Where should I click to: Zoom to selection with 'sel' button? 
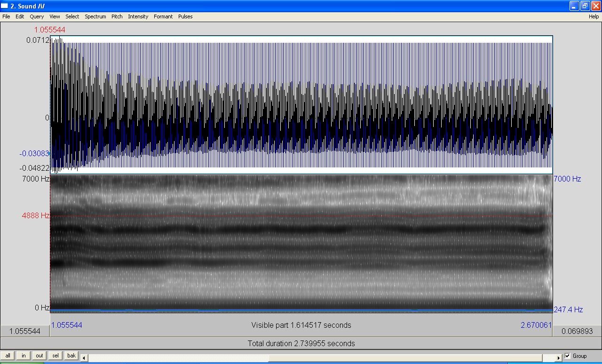click(55, 356)
